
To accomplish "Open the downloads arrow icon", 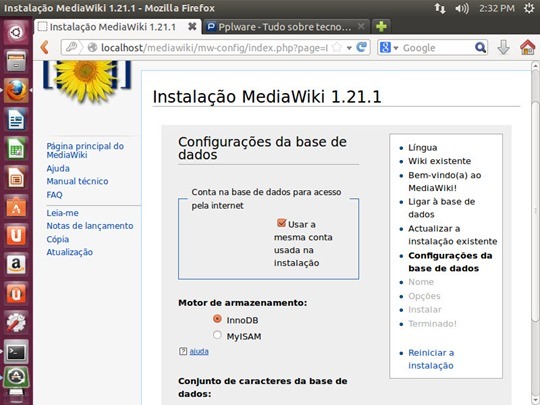I will click(x=503, y=47).
